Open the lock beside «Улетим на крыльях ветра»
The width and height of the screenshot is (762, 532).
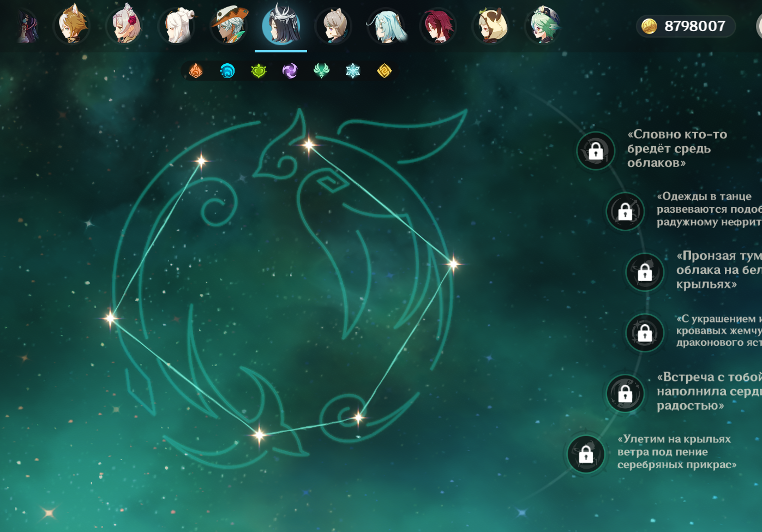[x=586, y=453]
